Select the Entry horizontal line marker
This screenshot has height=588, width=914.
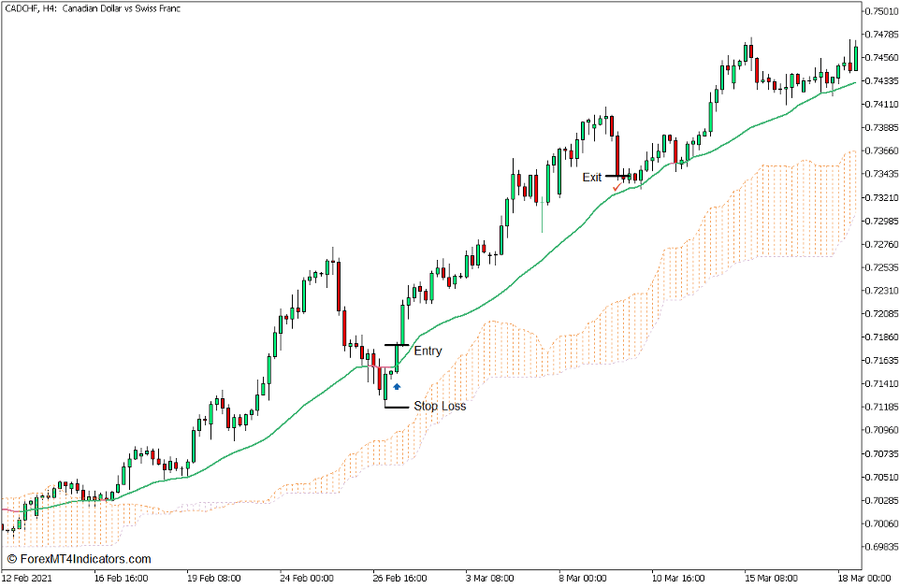click(x=397, y=345)
